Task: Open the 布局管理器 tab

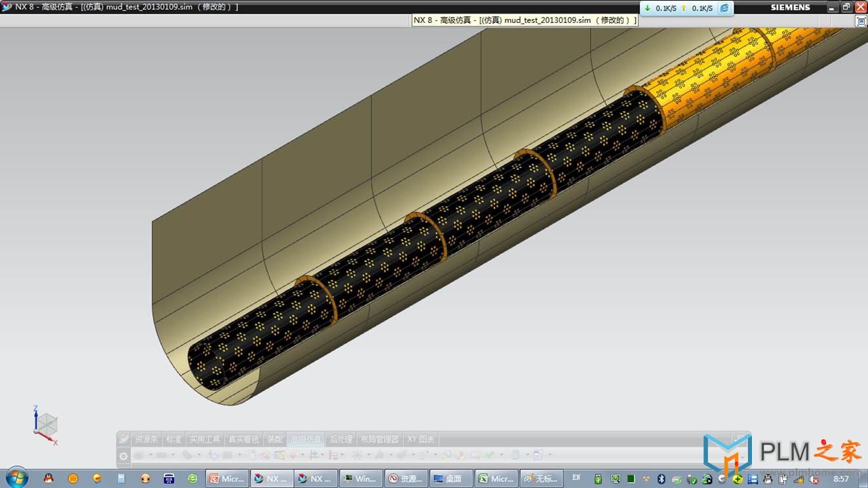Action: point(380,439)
